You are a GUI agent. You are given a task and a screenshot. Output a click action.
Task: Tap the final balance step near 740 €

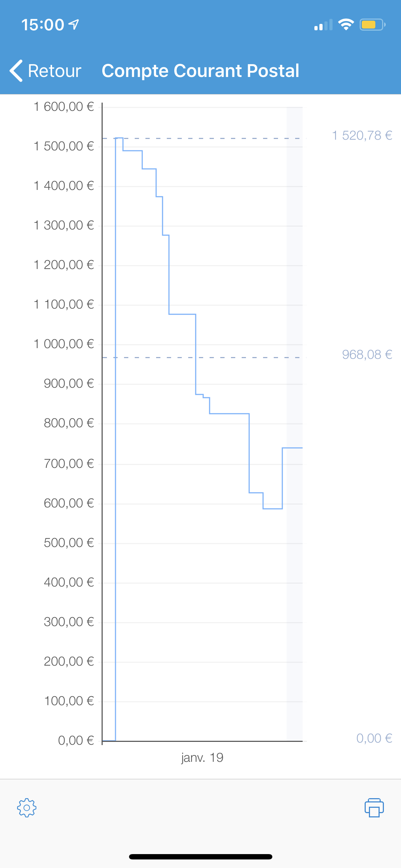tap(292, 448)
